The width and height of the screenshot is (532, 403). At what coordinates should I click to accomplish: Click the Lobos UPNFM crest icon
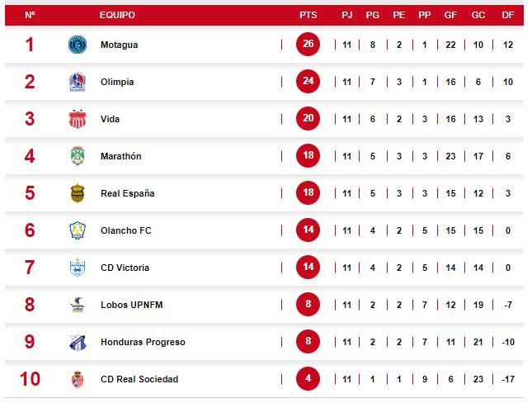point(78,305)
